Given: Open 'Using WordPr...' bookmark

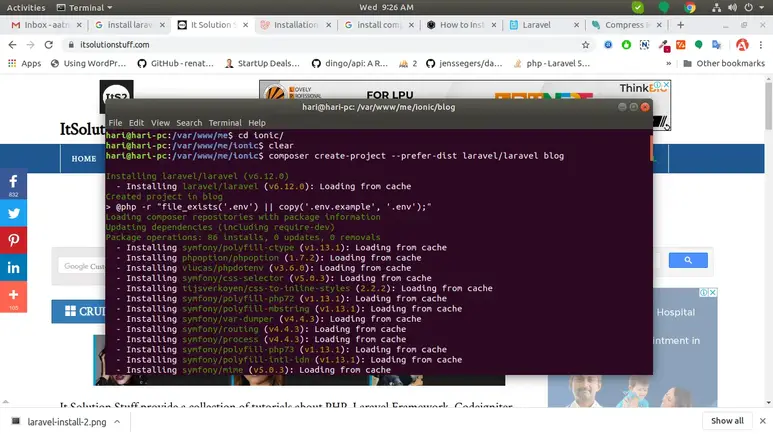Looking at the screenshot, I should point(89,63).
